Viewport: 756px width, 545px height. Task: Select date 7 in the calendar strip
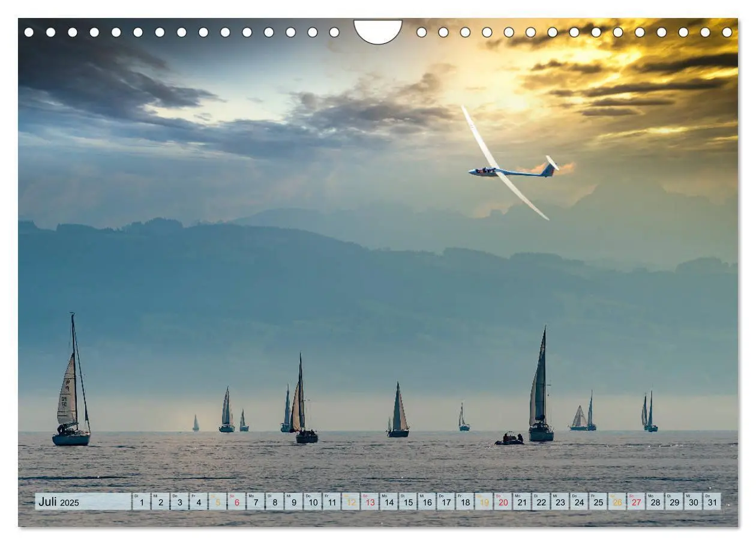[x=256, y=502]
